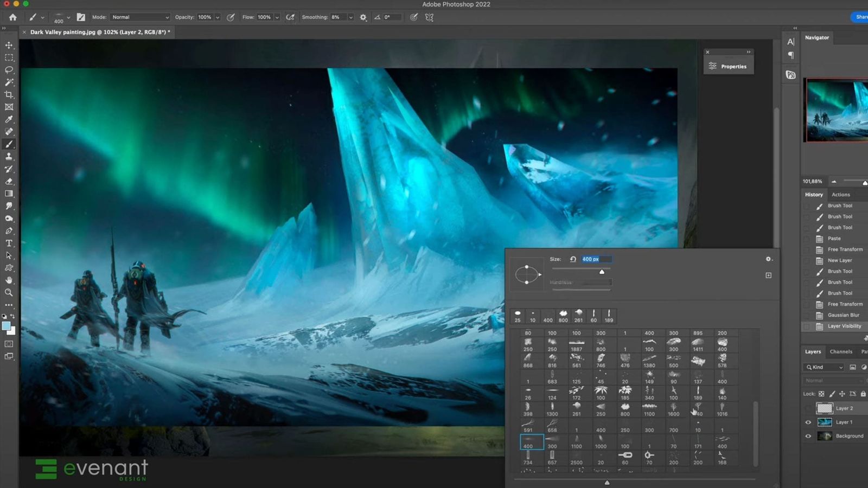Open the layer filter Kind dropdown
868x488 pixels.
822,367
